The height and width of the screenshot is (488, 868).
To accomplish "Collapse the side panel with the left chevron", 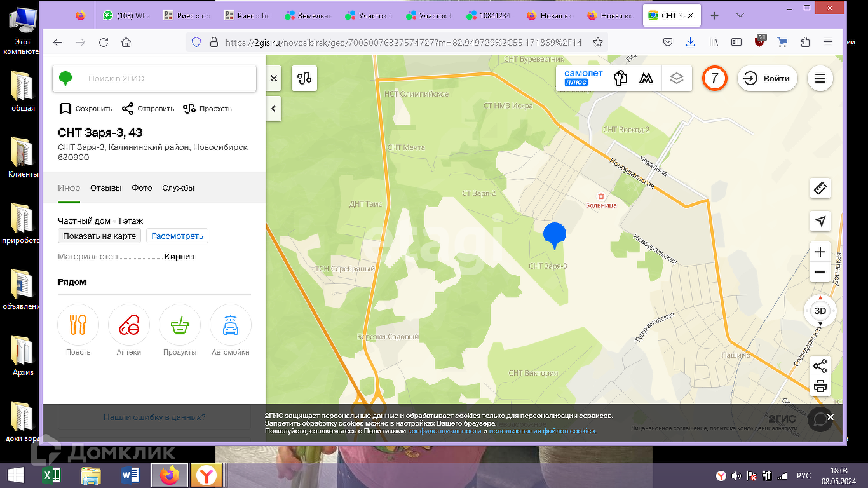I will (x=274, y=109).
